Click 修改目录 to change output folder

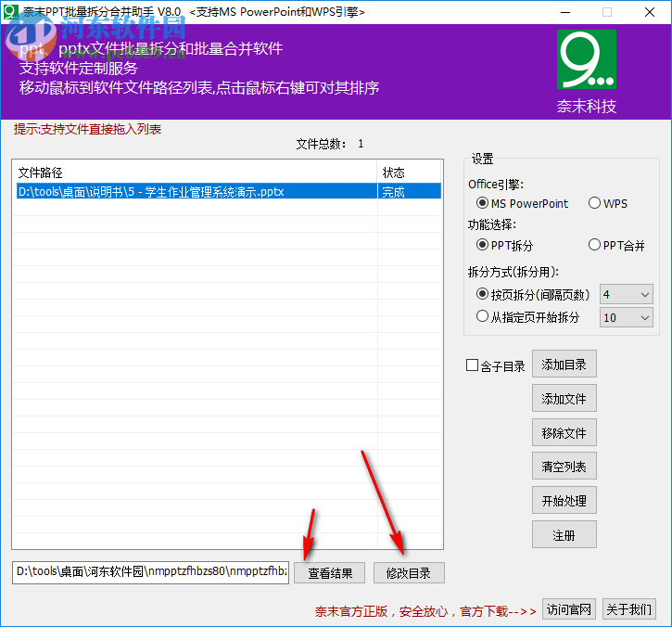tap(409, 573)
